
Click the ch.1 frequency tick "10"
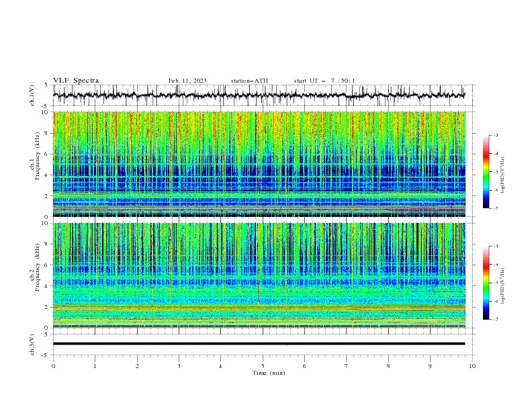coord(45,112)
